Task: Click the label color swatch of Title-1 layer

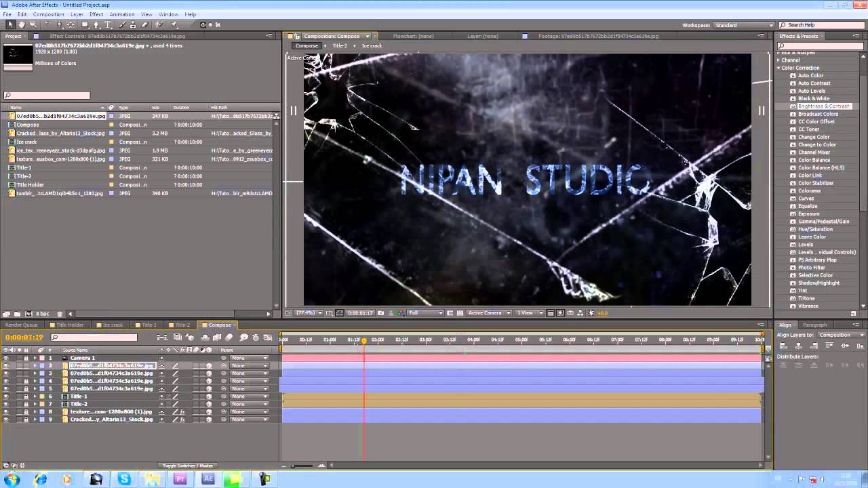Action: [x=41, y=396]
